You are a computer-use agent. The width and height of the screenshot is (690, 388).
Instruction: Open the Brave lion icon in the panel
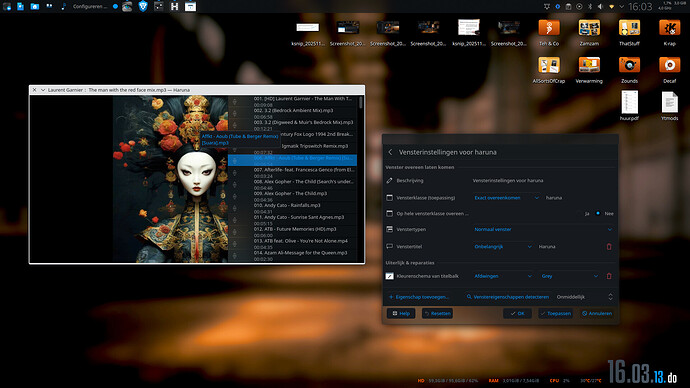click(x=143, y=6)
